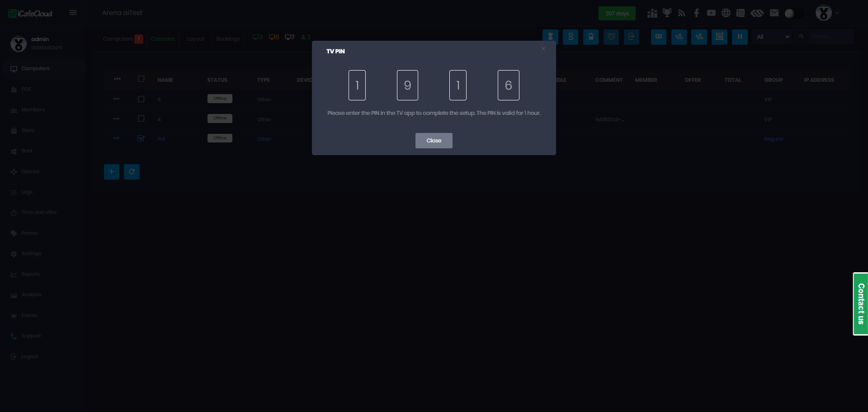Click the alarm clock toolbar button
The image size is (868, 412).
pyautogui.click(x=611, y=37)
